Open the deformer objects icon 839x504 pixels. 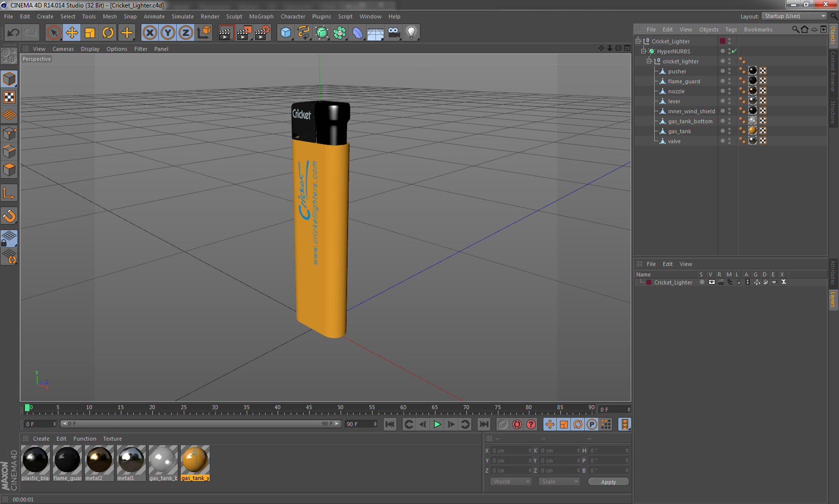pos(358,33)
